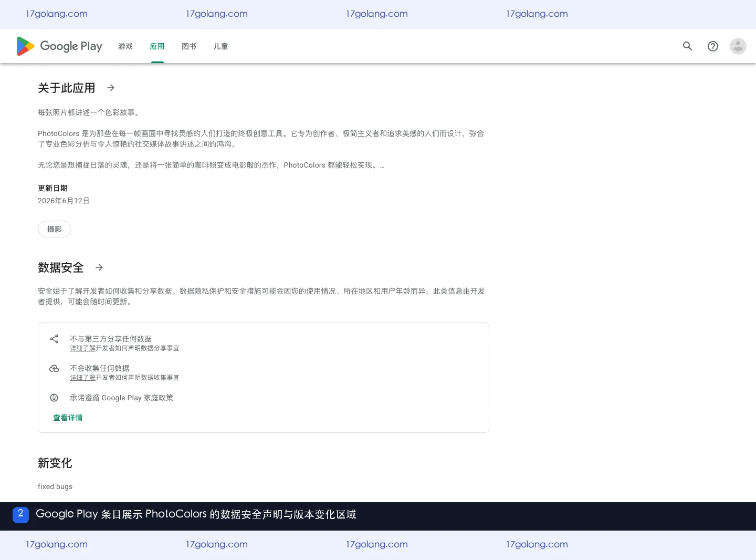The width and height of the screenshot is (756, 560).
Task: Click the text 每张照片都讲述一个色彩故事。
Action: [x=89, y=112]
